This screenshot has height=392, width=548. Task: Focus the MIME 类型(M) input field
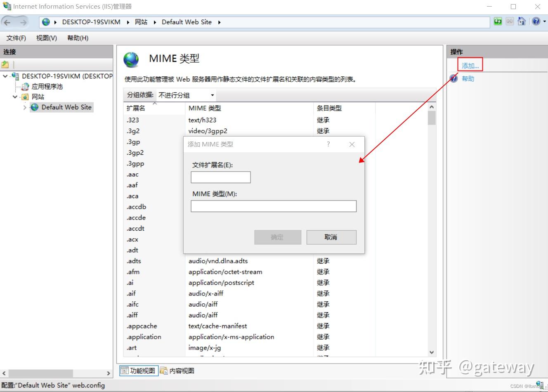[274, 206]
